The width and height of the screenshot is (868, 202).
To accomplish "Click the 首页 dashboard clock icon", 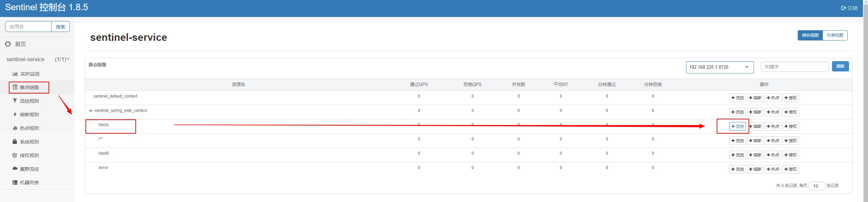I will [8, 44].
